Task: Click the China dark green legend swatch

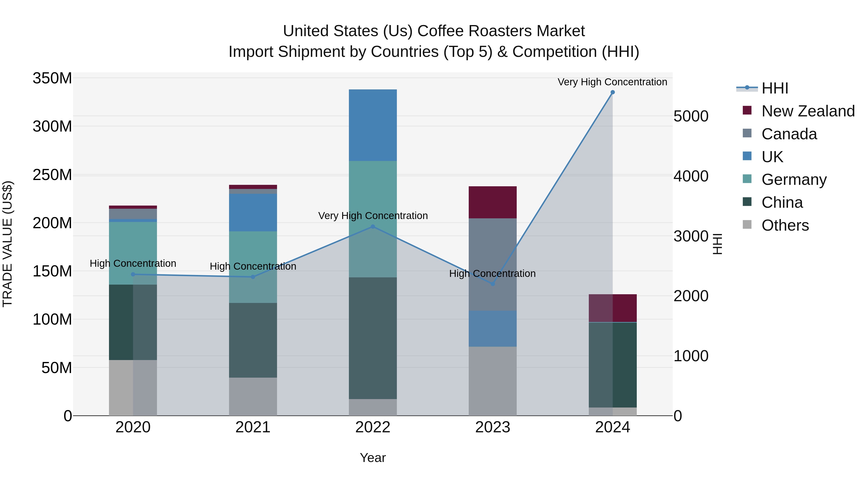Action: (x=747, y=202)
